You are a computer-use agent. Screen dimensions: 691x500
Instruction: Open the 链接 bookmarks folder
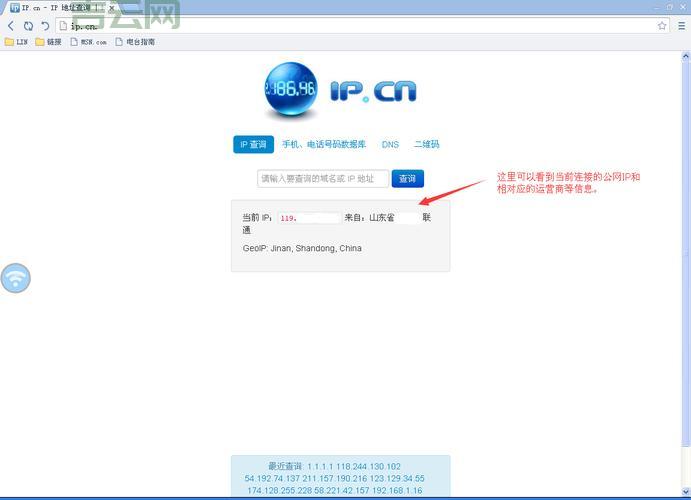tap(48, 42)
